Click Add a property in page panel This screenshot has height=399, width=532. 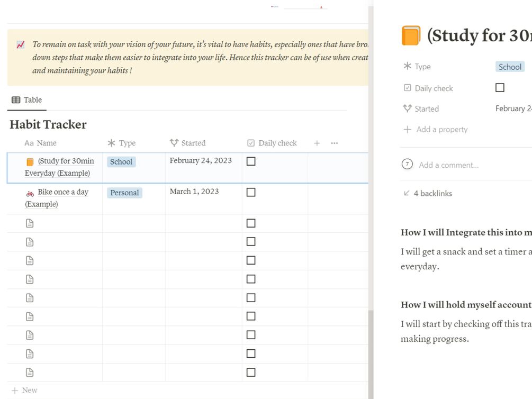(441, 129)
